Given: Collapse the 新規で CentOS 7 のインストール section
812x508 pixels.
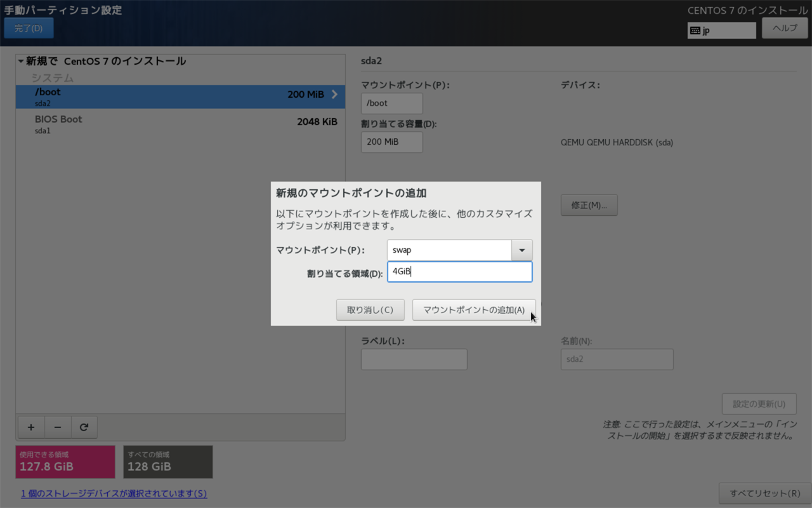Looking at the screenshot, I should [21, 61].
